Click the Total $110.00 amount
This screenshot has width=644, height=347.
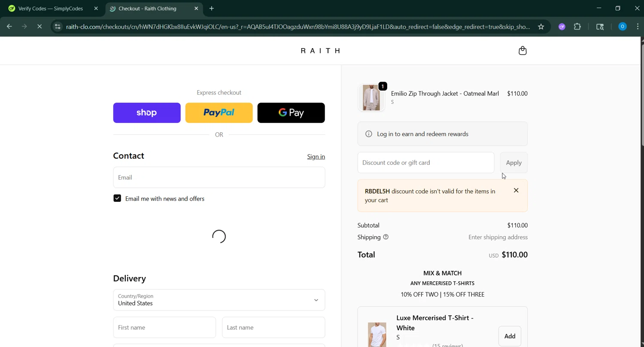(x=514, y=255)
